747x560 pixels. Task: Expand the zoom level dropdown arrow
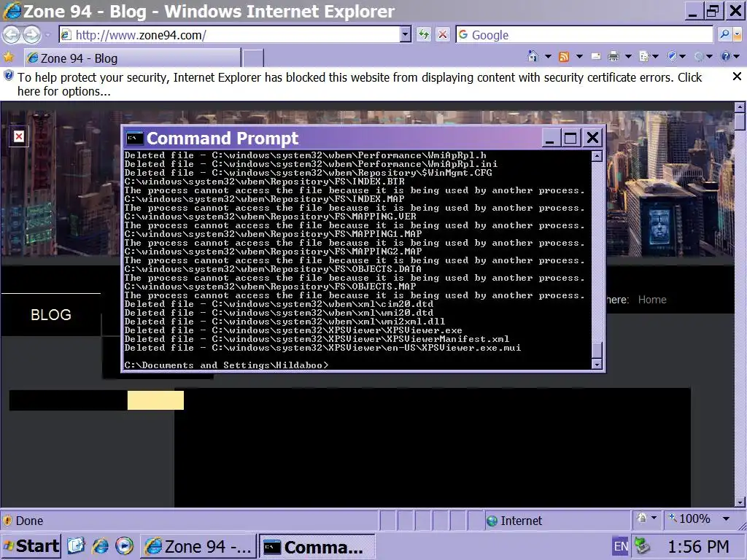pos(726,518)
